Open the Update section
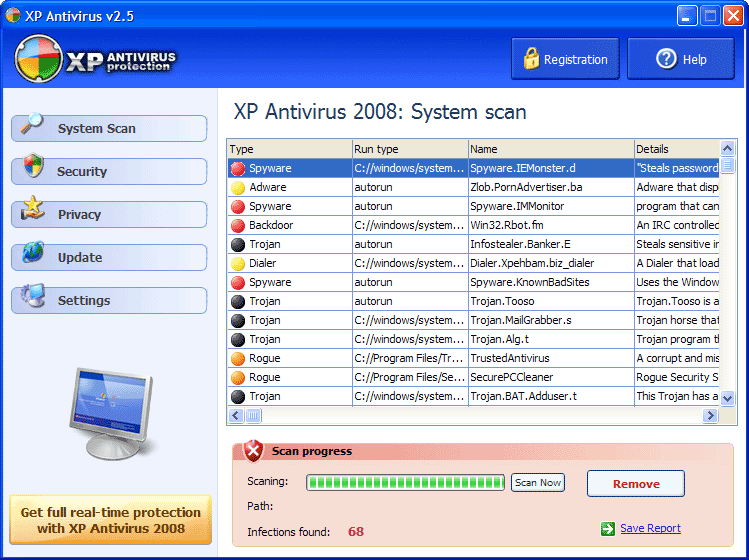This screenshot has width=749, height=560. [109, 258]
